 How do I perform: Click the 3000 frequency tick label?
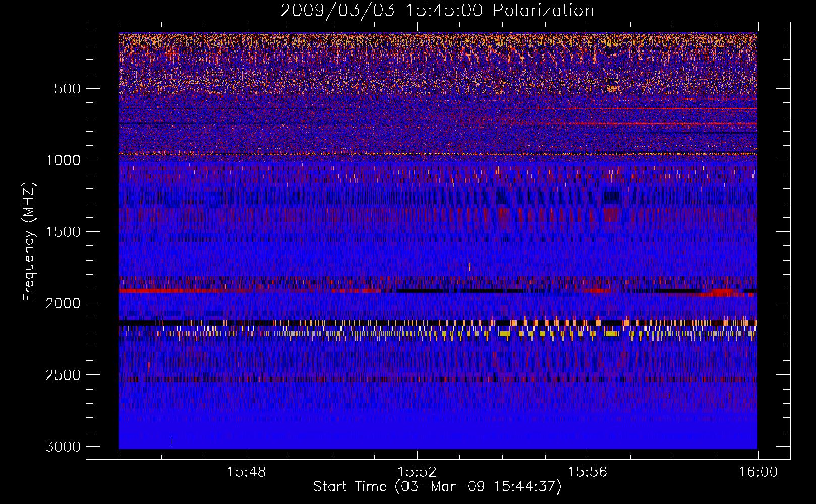click(63, 447)
